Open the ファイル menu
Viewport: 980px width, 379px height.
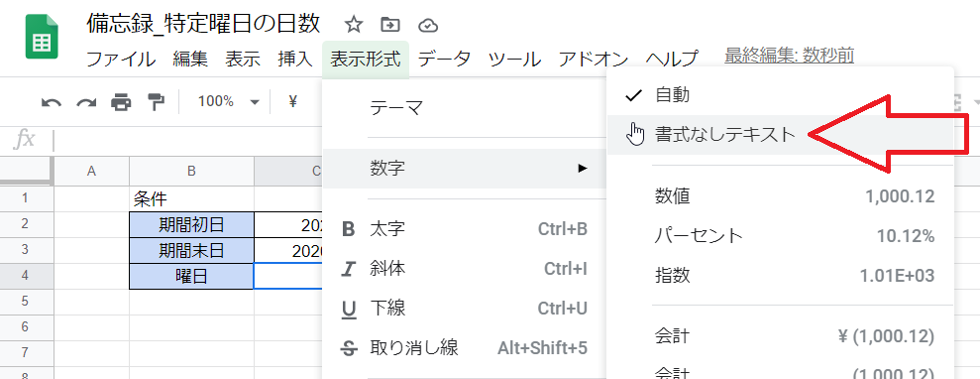click(121, 59)
